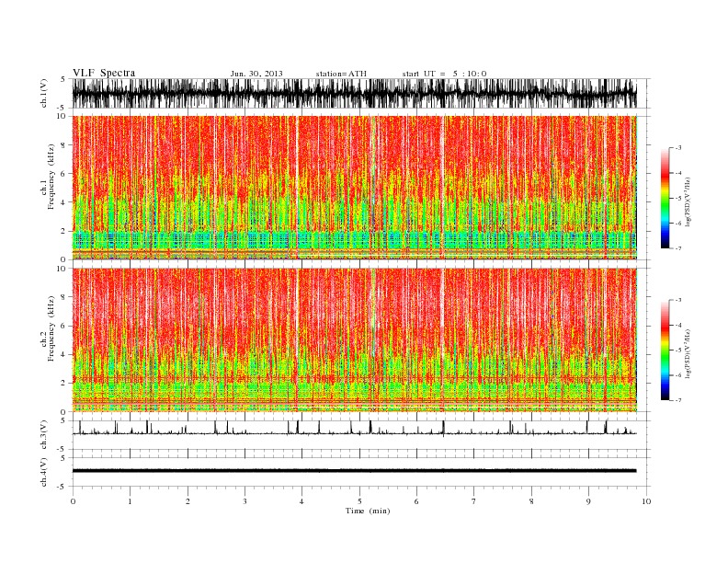Click the "-3" value on ch.1 colorbar
This screenshot has width=728, height=563.
click(x=677, y=148)
